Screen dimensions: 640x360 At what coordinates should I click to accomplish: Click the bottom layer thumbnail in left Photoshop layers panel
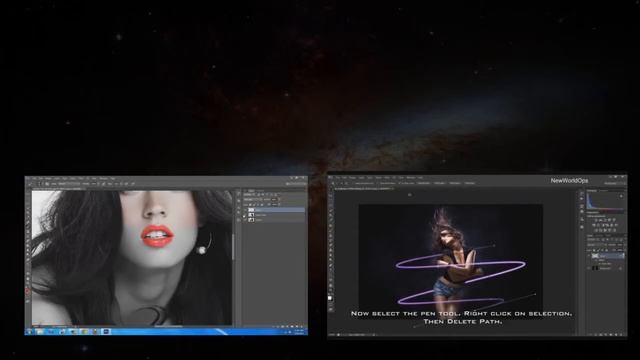point(251,220)
